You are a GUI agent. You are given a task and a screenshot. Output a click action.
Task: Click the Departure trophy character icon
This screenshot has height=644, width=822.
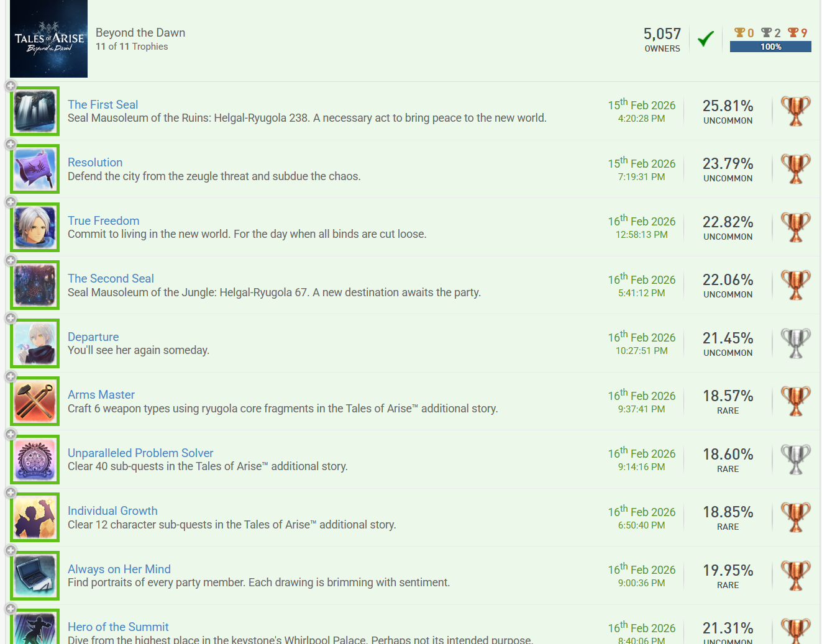[35, 343]
